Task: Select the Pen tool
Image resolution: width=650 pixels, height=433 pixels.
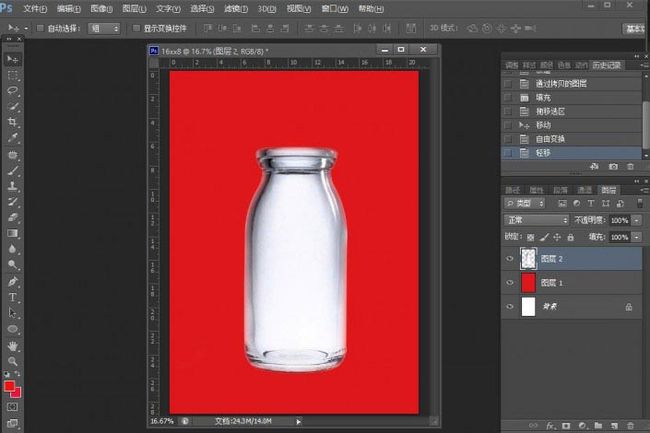Action: 12,281
